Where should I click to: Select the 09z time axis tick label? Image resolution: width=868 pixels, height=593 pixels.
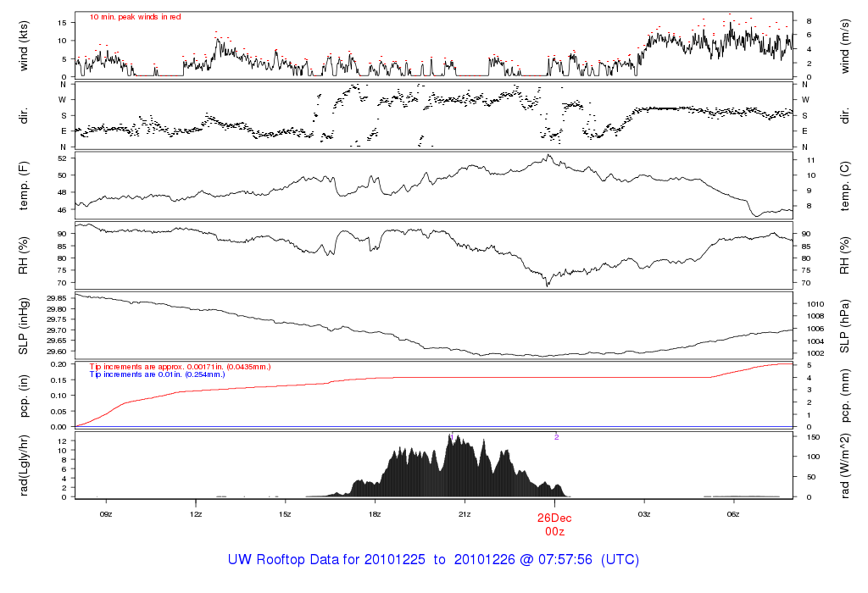(x=106, y=513)
